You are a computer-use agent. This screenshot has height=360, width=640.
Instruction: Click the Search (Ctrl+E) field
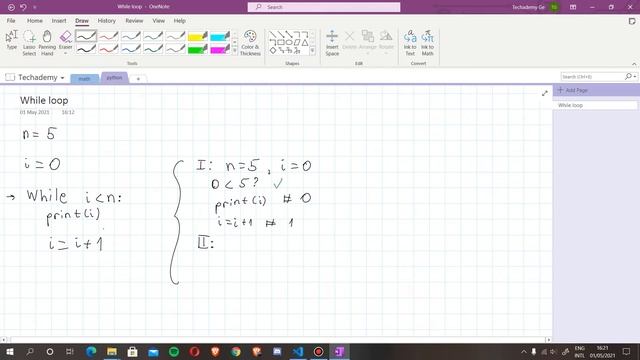592,77
